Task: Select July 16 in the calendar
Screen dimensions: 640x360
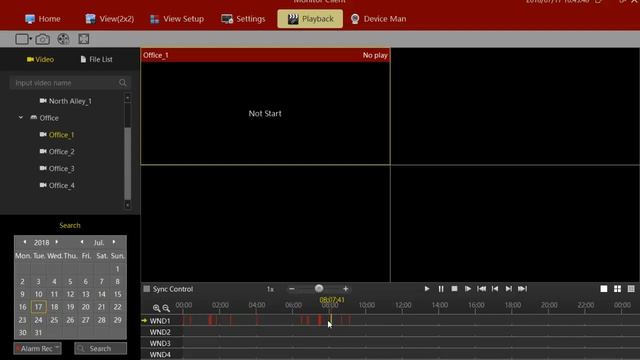Action: click(x=22, y=307)
